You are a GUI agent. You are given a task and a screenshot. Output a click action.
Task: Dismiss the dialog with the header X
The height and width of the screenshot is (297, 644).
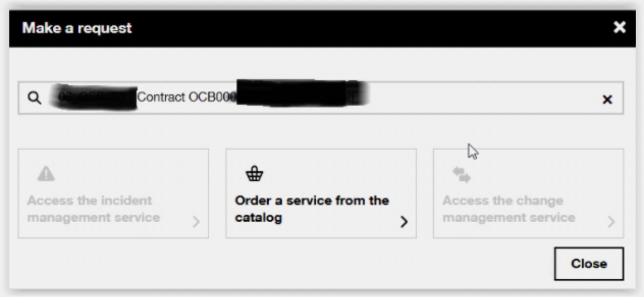click(x=620, y=27)
